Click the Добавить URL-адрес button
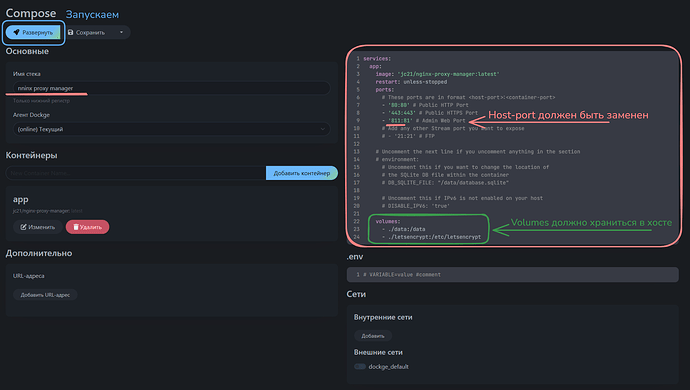The image size is (690, 390). pyautogui.click(x=45, y=295)
